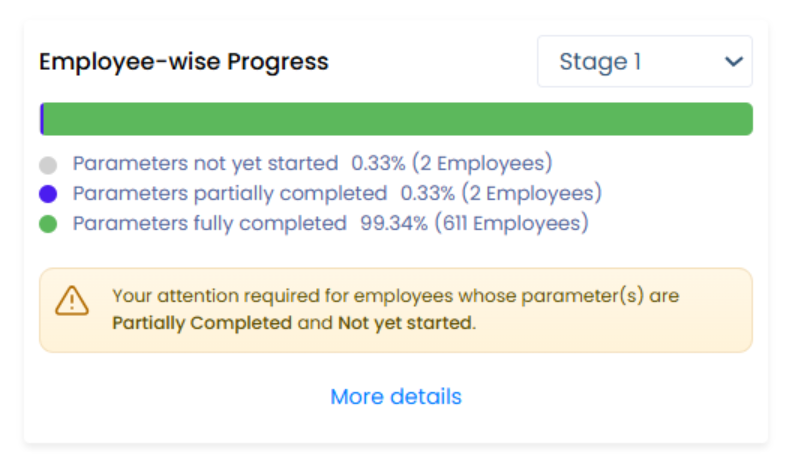Click the 'Stage 1' text in the selector
The width and height of the screenshot is (808, 476).
(600, 62)
